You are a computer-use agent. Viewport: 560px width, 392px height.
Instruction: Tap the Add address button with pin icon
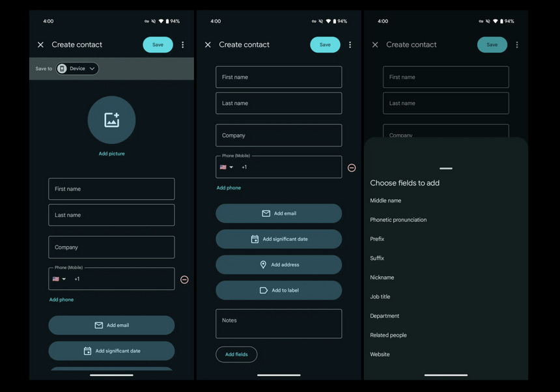(279, 265)
